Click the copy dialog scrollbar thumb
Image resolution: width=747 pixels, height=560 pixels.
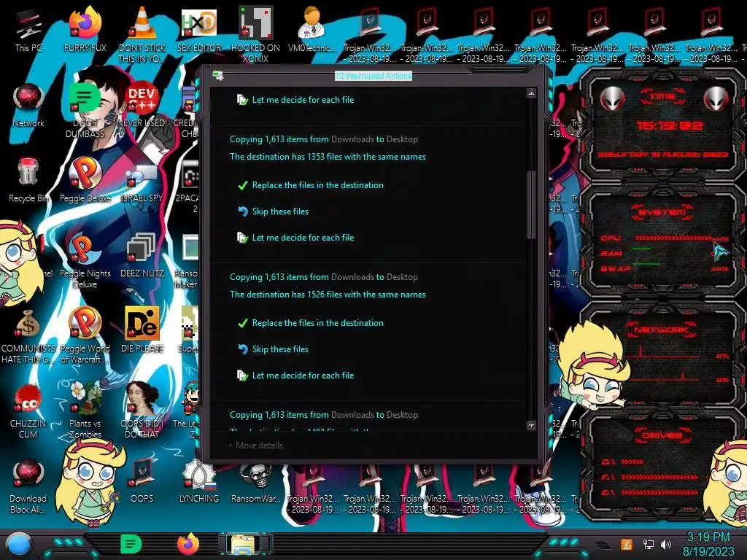[531, 205]
